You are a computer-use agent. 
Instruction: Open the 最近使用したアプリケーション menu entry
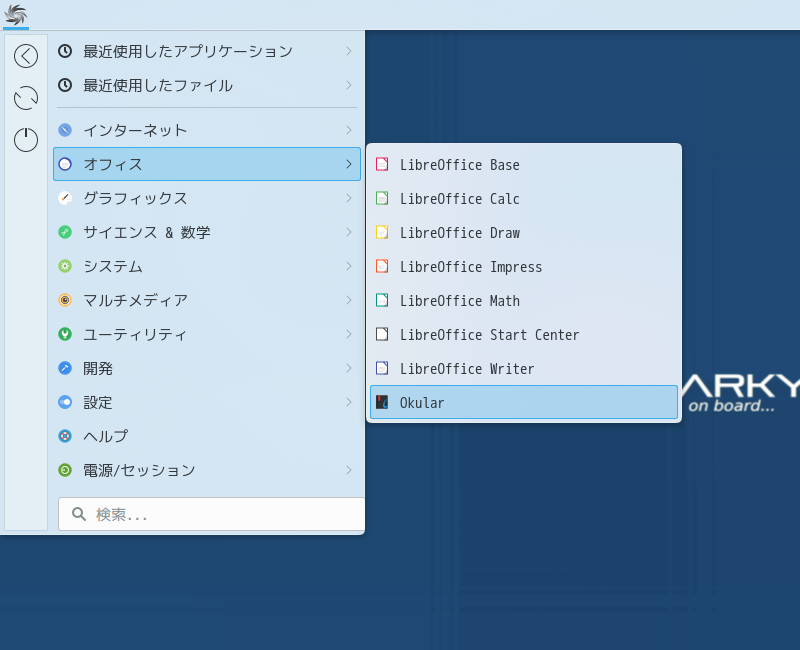click(207, 51)
